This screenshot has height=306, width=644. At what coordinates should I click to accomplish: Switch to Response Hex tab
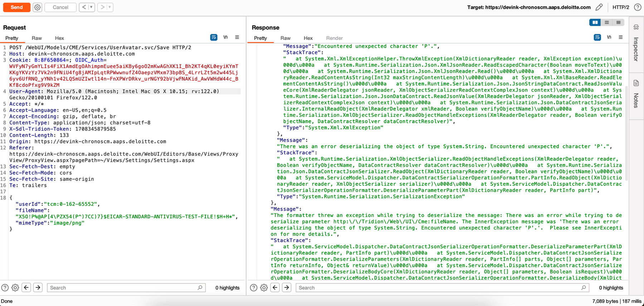point(308,38)
